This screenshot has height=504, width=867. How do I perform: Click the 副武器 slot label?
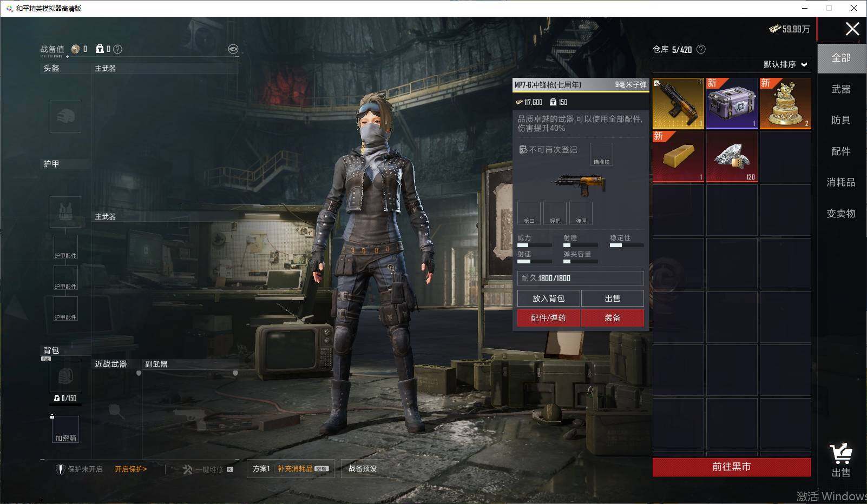(x=156, y=364)
